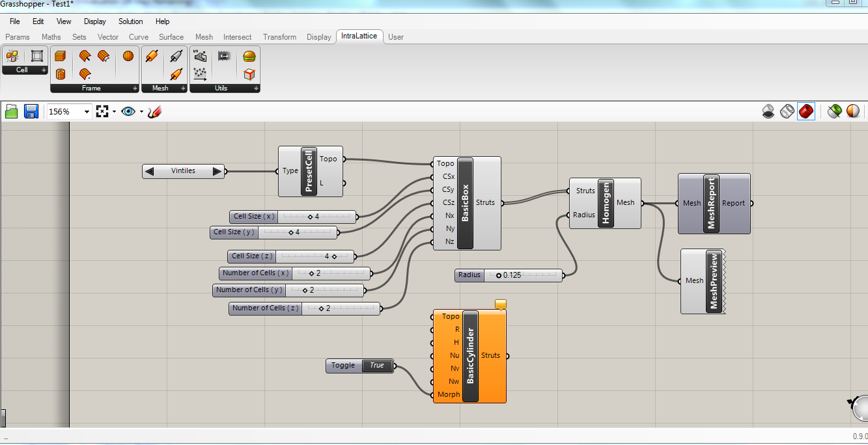Select the gray strut mesh icon
This screenshot has height=445, width=868.
click(176, 57)
